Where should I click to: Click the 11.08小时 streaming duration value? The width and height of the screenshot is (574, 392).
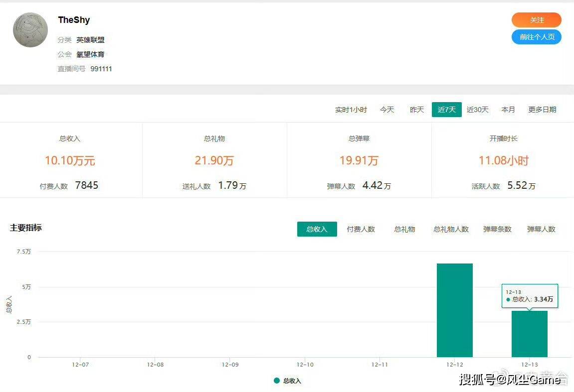(504, 160)
